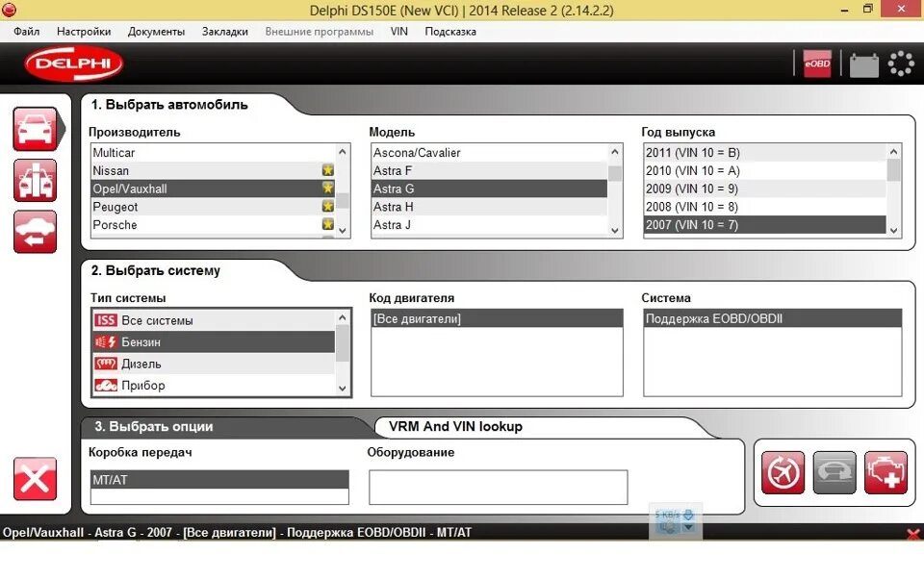Viewport: 924px width, 579px height.
Task: Select Поддержка EOBD/OBDII system
Action: [x=773, y=318]
